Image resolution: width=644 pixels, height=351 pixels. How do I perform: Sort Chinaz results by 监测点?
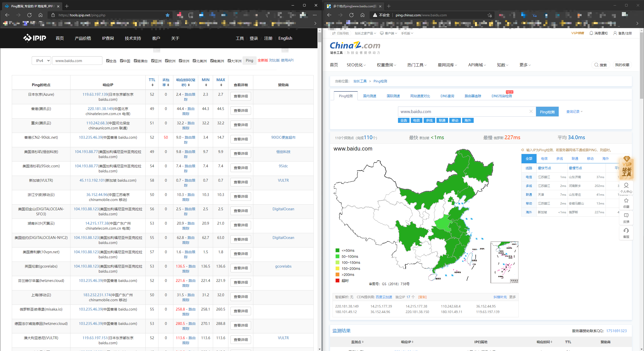357,342
